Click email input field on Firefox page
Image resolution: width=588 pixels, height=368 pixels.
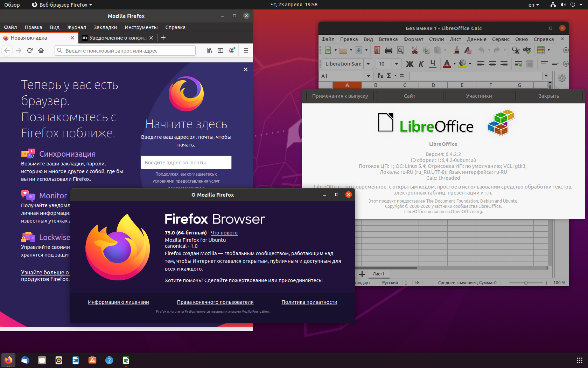click(x=186, y=163)
